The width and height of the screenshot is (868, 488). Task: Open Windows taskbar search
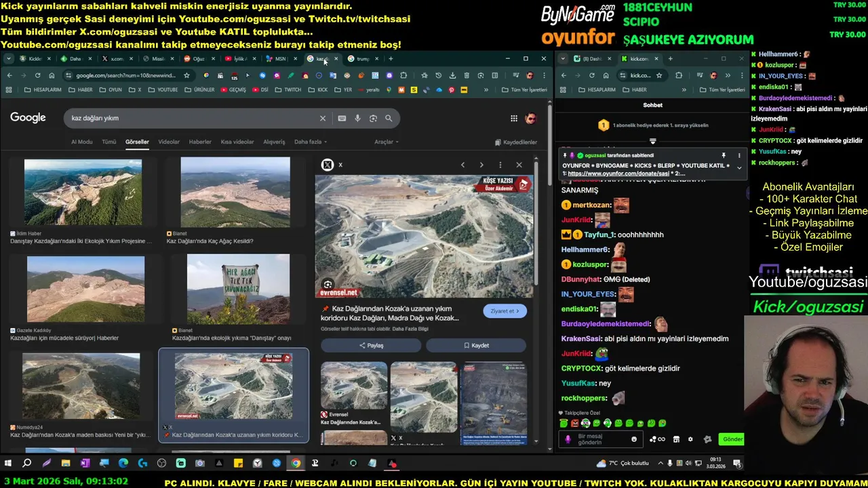[x=27, y=463]
